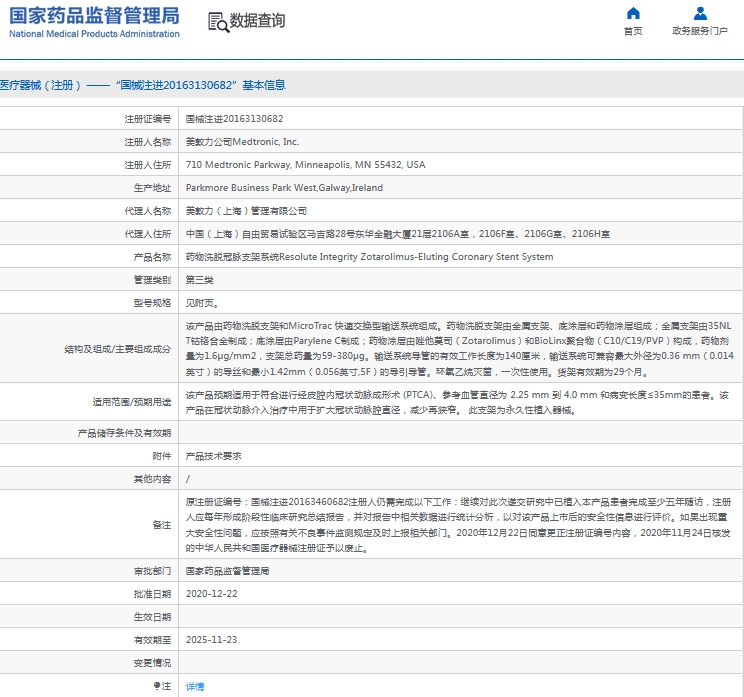
Task: Click the 数据查询 magnifier document icon
Action: [x=218, y=22]
